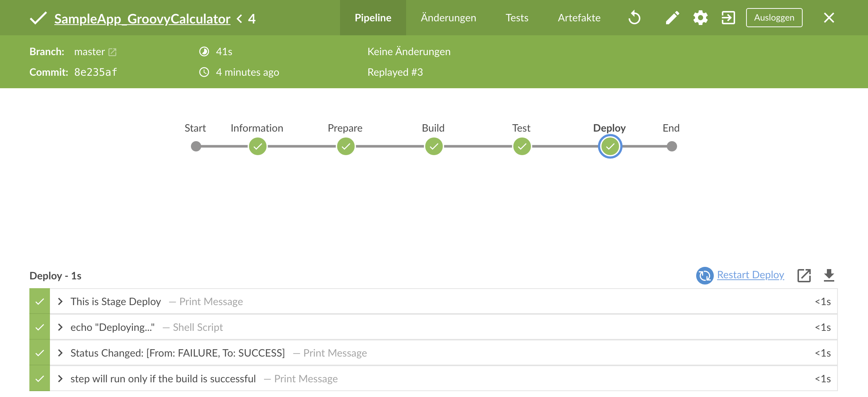The height and width of the screenshot is (397, 868).
Task: Click the replay pipeline icon
Action: 635,17
